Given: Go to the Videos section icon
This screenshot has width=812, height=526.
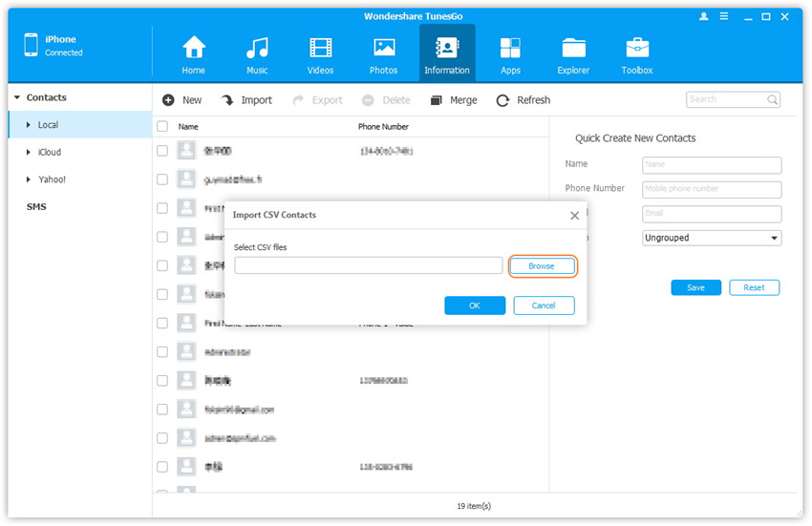Looking at the screenshot, I should (321, 48).
